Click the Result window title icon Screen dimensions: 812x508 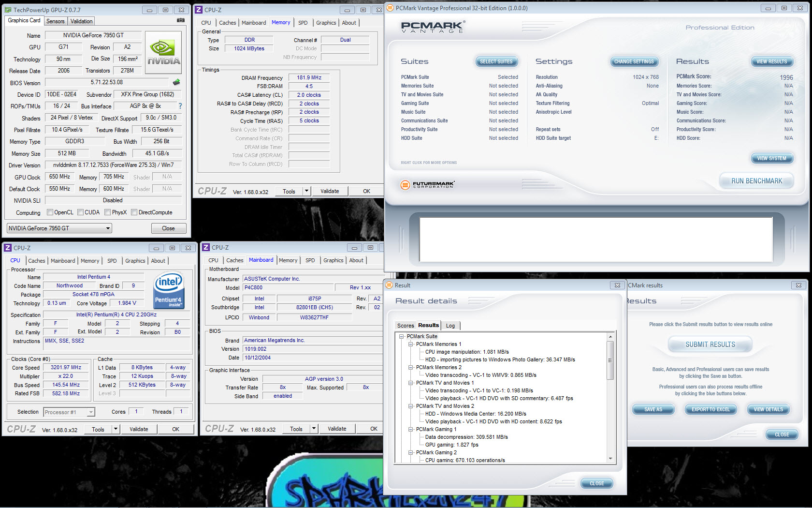click(x=389, y=285)
